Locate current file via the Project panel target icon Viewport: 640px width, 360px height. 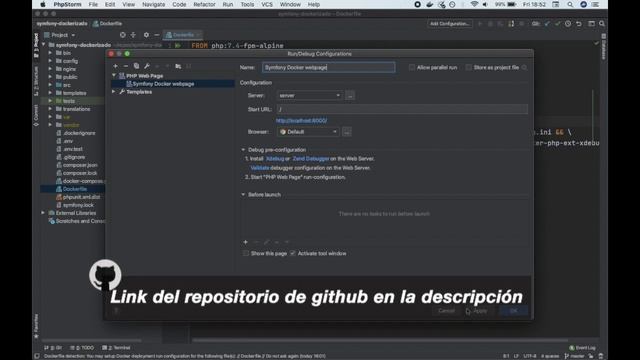tap(122, 35)
